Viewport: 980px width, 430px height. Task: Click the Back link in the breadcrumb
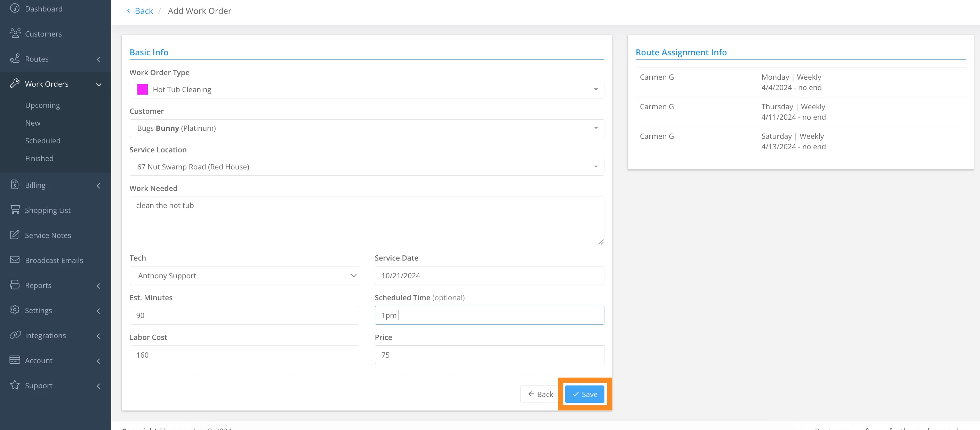[x=143, y=11]
